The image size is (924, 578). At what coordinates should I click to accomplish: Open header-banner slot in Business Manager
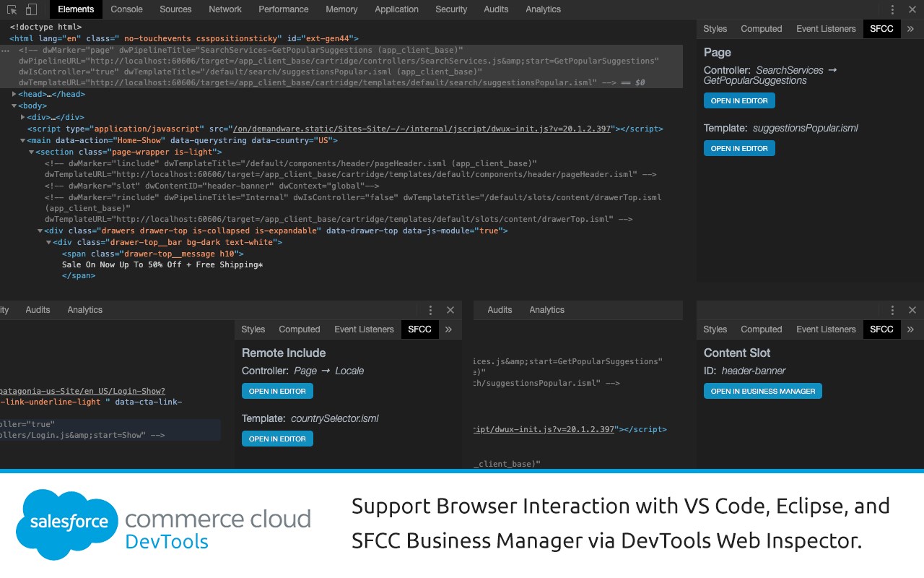(x=763, y=391)
